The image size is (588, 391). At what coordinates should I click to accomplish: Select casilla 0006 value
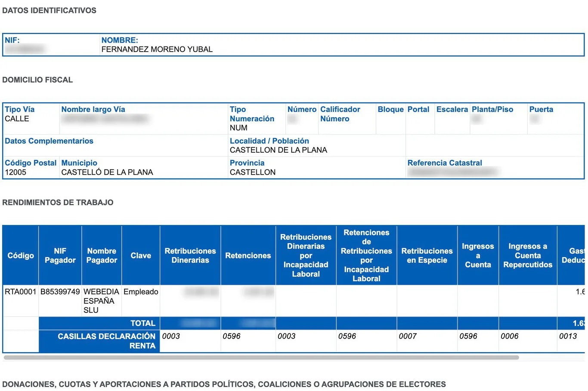tap(510, 336)
